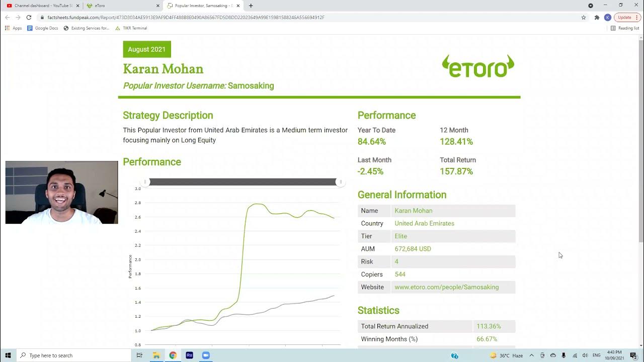Open Zoom from the taskbar
Screen dimensions: 644x362
point(205,355)
